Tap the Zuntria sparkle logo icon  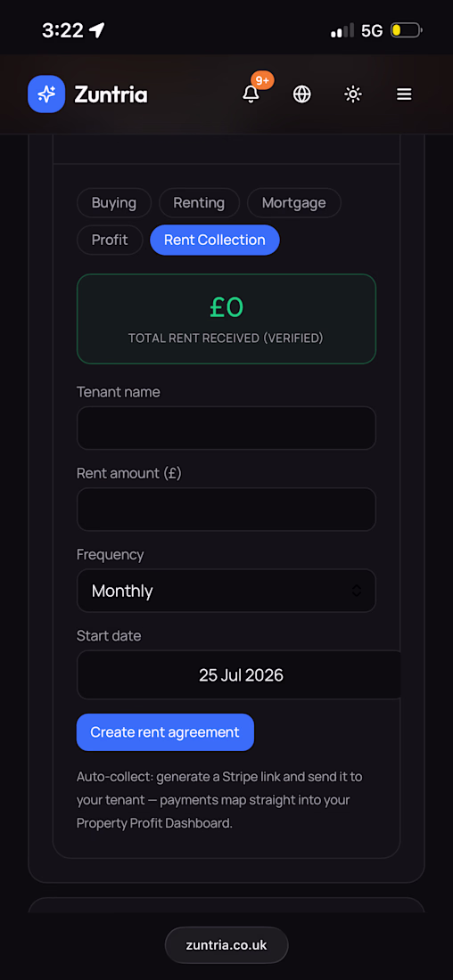click(x=46, y=94)
